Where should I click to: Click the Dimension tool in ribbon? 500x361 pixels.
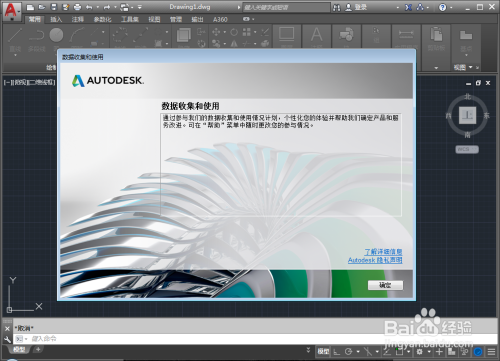coord(406,34)
